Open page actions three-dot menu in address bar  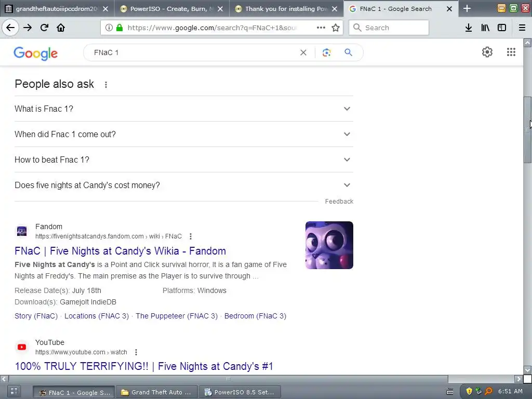(321, 28)
